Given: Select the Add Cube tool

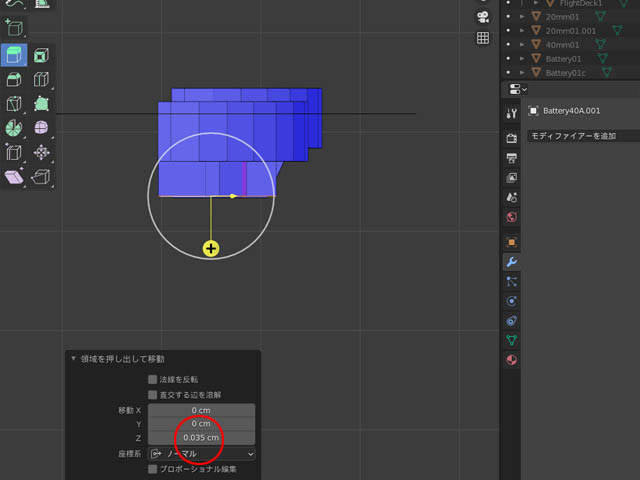Looking at the screenshot, I should pyautogui.click(x=14, y=28).
